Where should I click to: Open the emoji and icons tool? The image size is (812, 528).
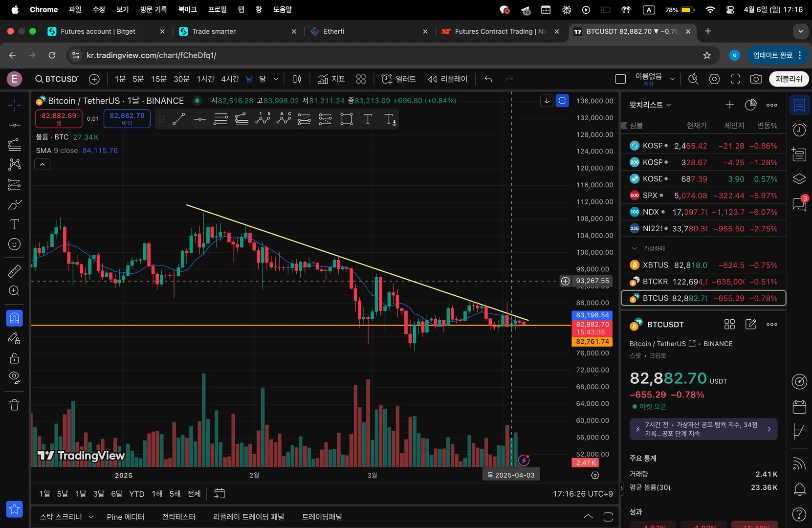pos(15,244)
